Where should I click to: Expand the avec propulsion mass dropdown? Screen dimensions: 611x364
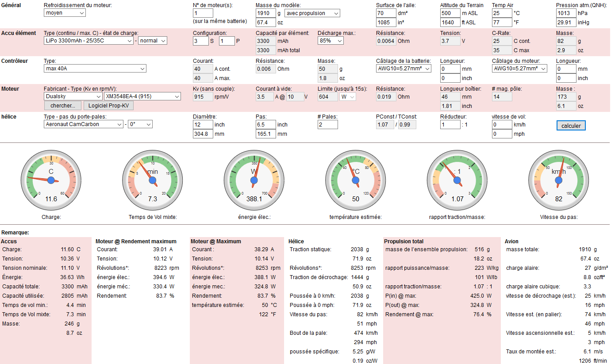coord(312,13)
